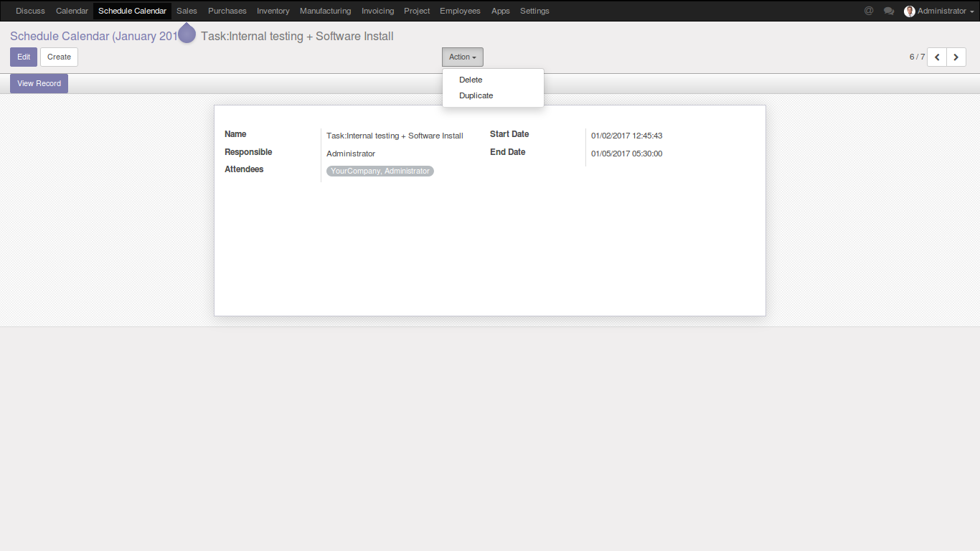The width and height of the screenshot is (980, 551).
Task: Open the Invoicing menu
Action: point(377,11)
